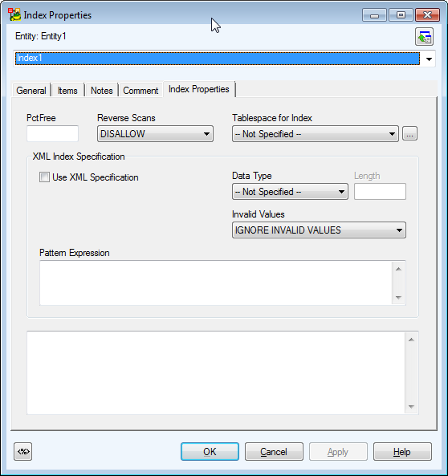Open the Index1 selector dropdown arrow
This screenshot has height=476, width=448.
429,59
